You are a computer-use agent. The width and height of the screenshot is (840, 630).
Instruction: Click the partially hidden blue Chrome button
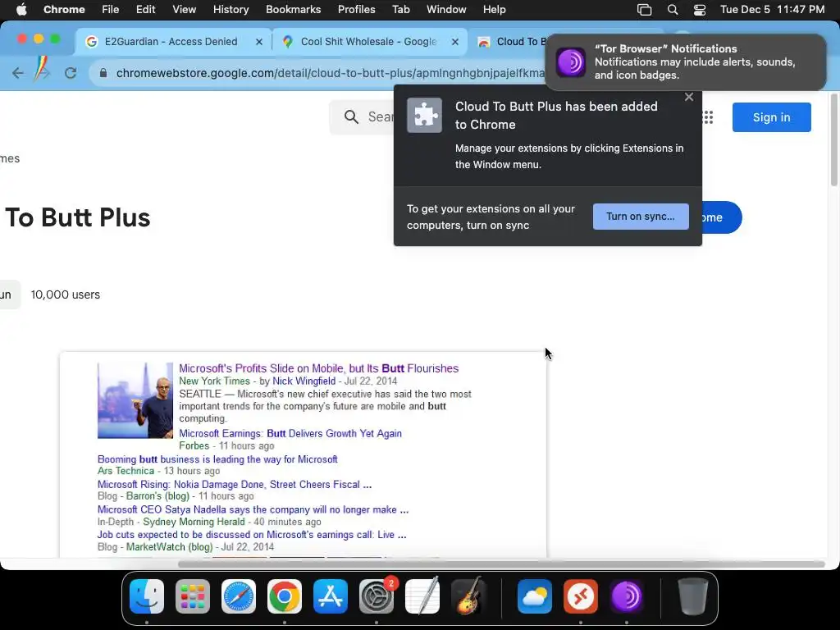click(722, 217)
